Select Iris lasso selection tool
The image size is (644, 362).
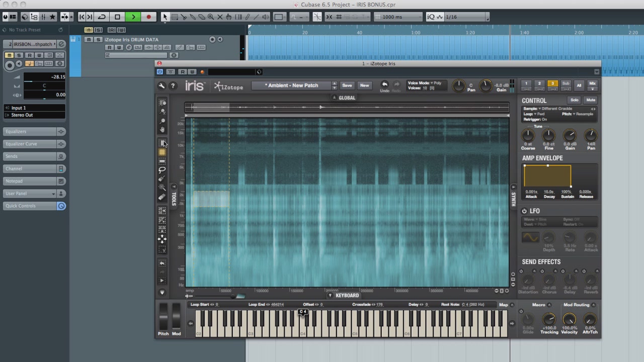tap(162, 170)
